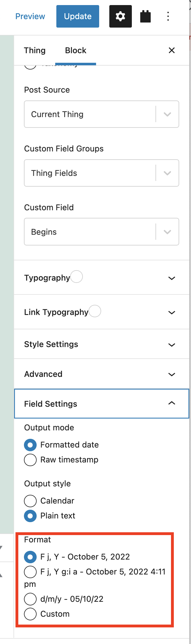Select the Raw timestamp output mode
The image size is (191, 644).
[30, 460]
